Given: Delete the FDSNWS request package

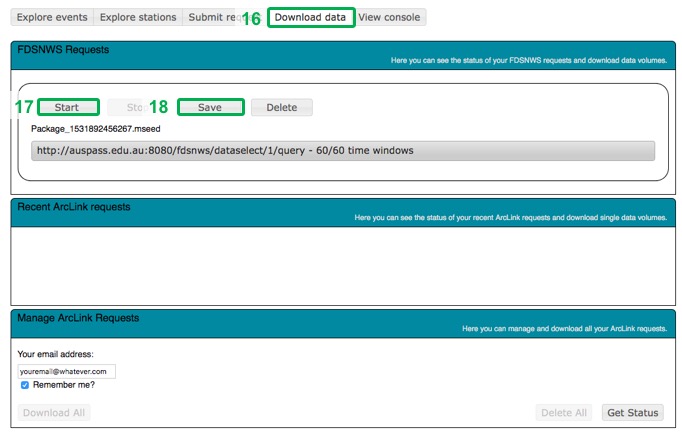Looking at the screenshot, I should point(281,107).
